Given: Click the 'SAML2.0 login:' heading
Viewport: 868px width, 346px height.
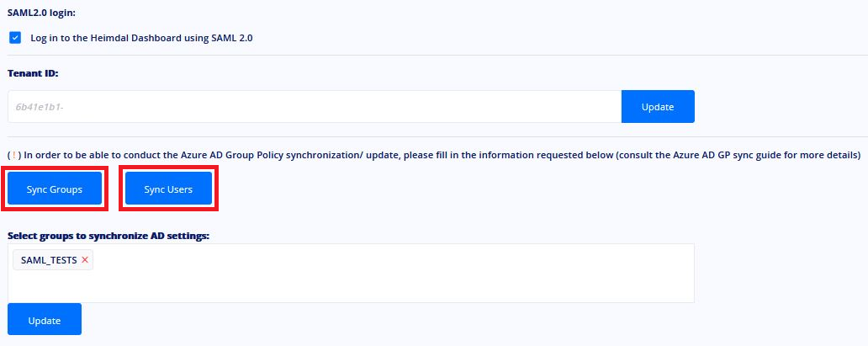Looking at the screenshot, I should tap(40, 12).
